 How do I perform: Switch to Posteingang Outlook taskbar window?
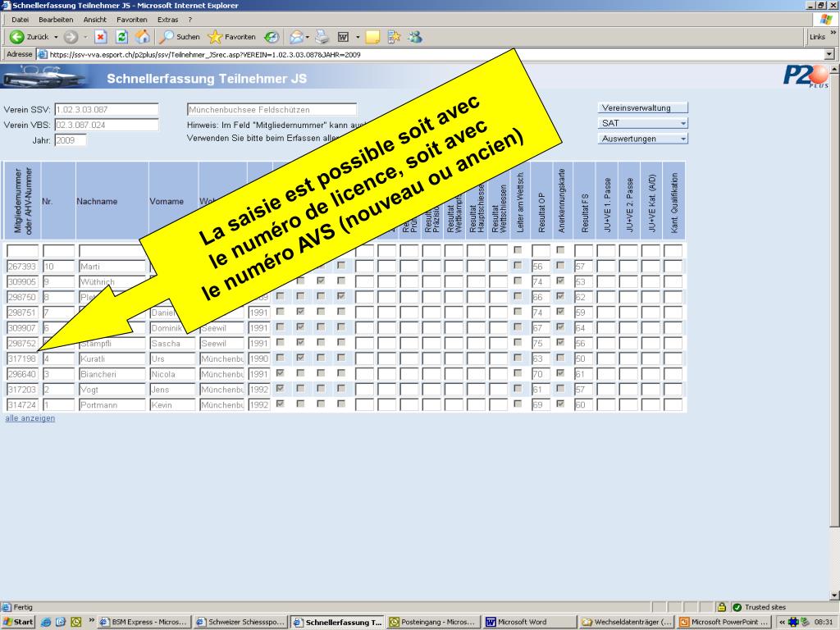click(x=433, y=622)
